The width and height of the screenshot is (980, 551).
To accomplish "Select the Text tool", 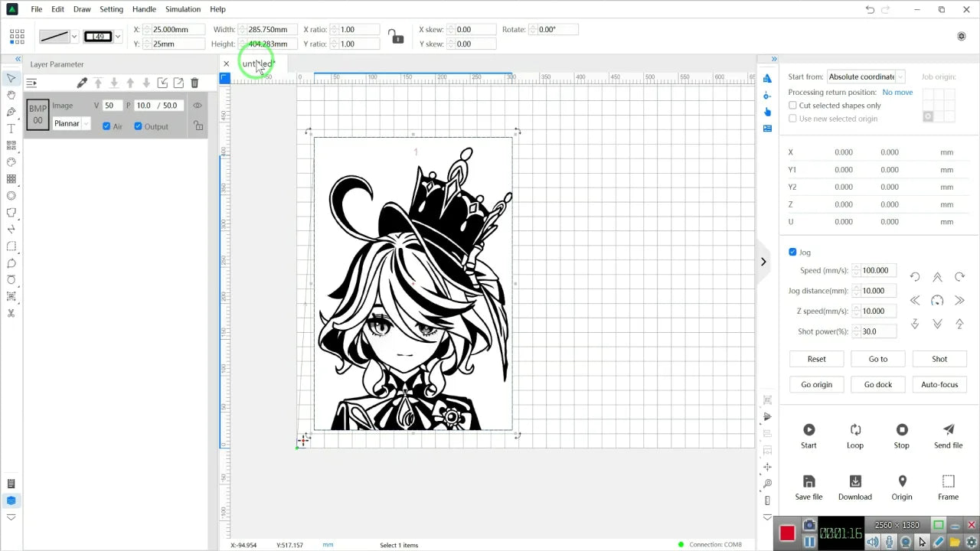I will (11, 129).
